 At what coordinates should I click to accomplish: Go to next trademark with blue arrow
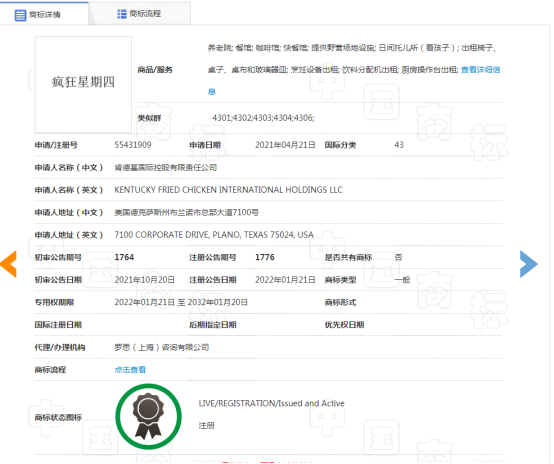[529, 264]
